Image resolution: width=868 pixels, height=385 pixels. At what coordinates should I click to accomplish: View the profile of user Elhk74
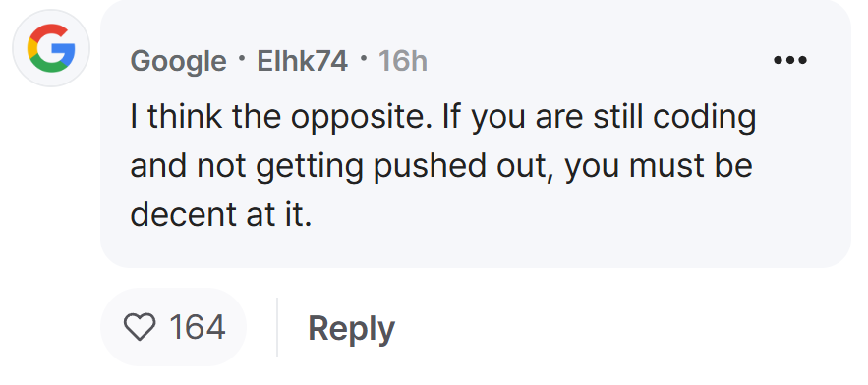tap(302, 61)
